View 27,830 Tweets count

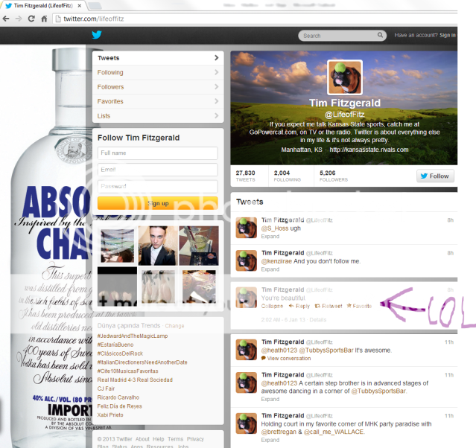click(x=246, y=176)
